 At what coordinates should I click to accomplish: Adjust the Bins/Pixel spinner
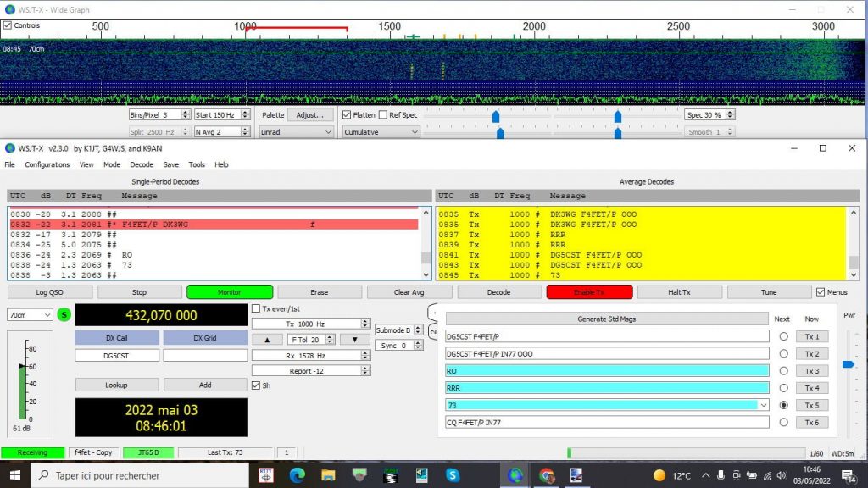click(186, 115)
